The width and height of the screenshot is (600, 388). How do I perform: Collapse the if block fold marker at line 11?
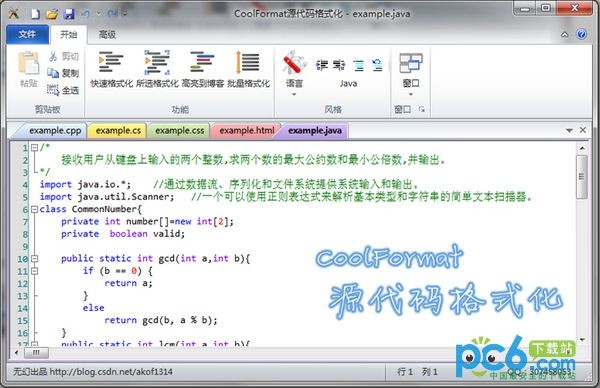(34, 271)
